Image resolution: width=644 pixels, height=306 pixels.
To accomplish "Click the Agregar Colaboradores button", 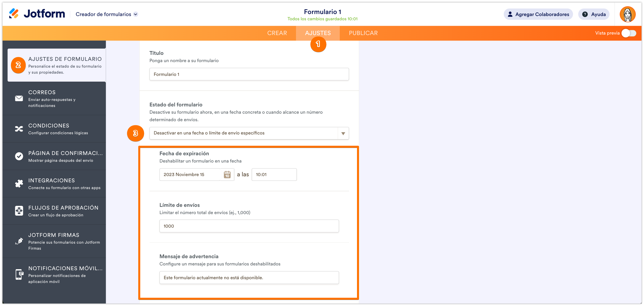I will tap(538, 14).
